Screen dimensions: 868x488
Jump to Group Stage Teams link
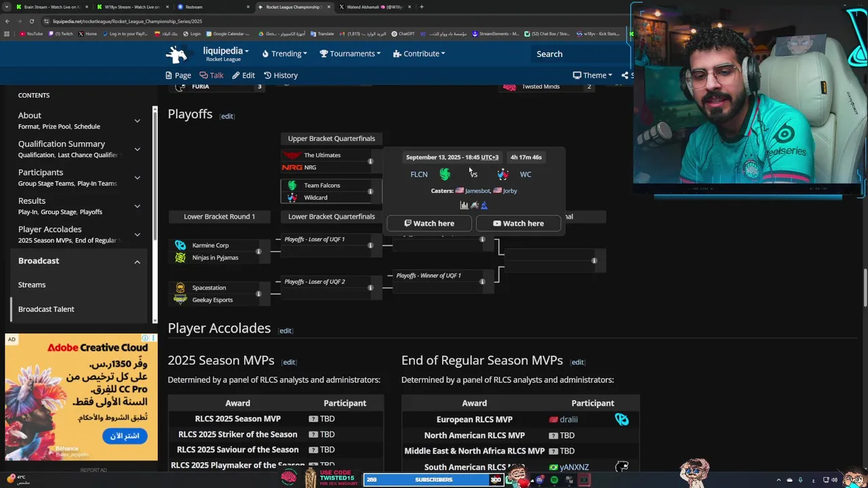tap(46, 184)
